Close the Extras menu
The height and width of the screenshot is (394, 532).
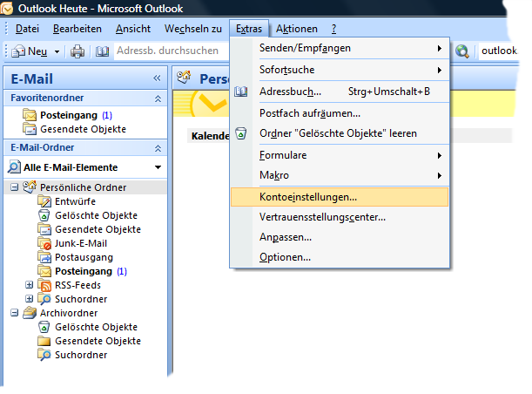[249, 29]
